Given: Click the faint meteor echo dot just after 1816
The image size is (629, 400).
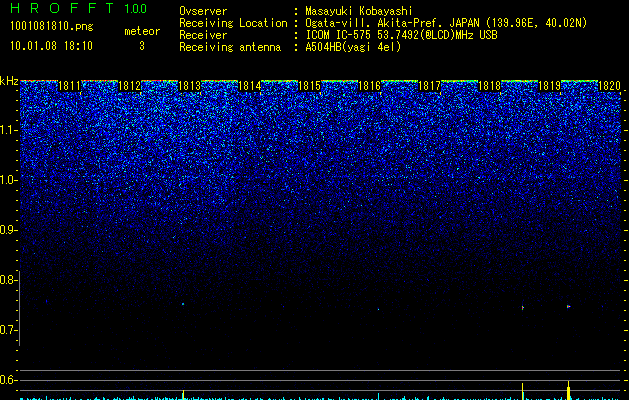Looking at the screenshot, I should [378, 309].
